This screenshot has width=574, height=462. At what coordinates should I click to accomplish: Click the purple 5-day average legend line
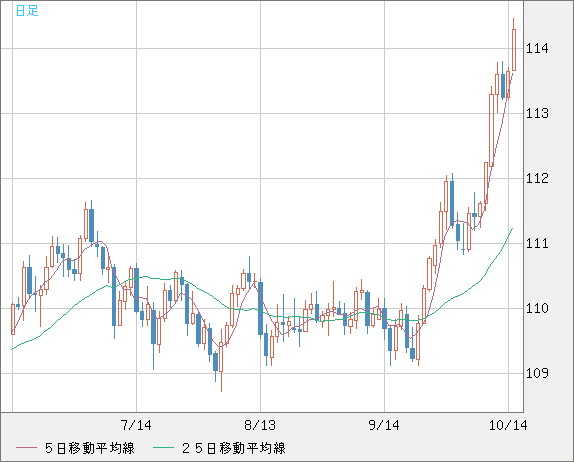point(26,448)
